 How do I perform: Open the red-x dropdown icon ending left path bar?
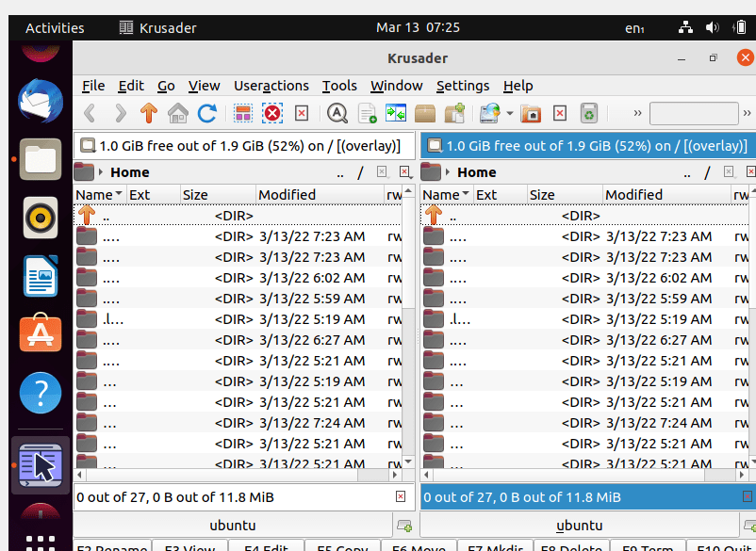pyautogui.click(x=405, y=172)
